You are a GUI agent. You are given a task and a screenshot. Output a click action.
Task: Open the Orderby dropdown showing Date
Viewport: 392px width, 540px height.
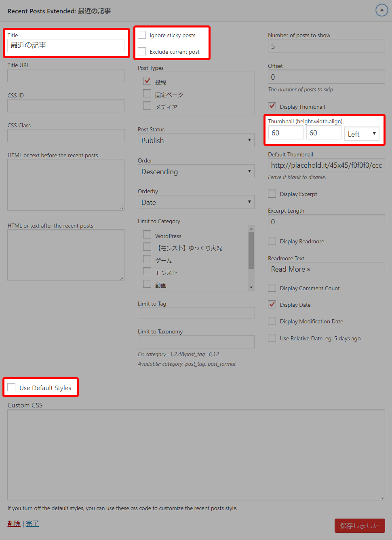[196, 202]
